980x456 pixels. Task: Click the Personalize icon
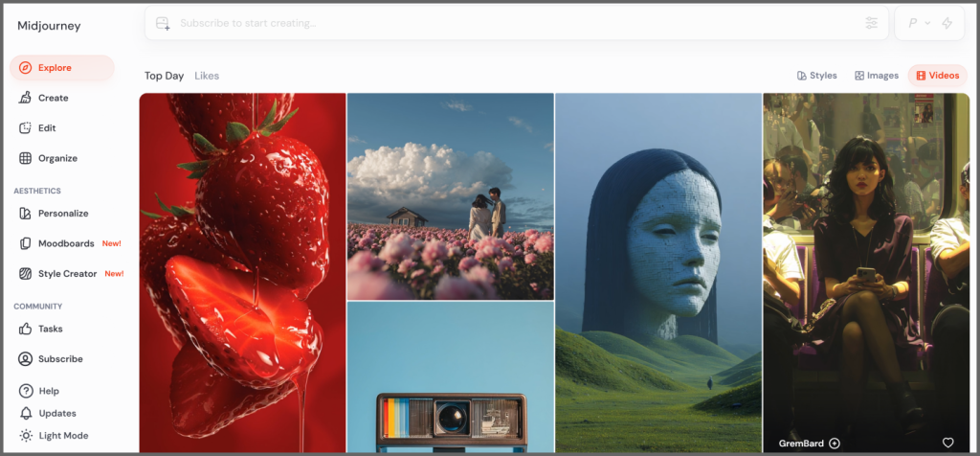click(x=25, y=214)
